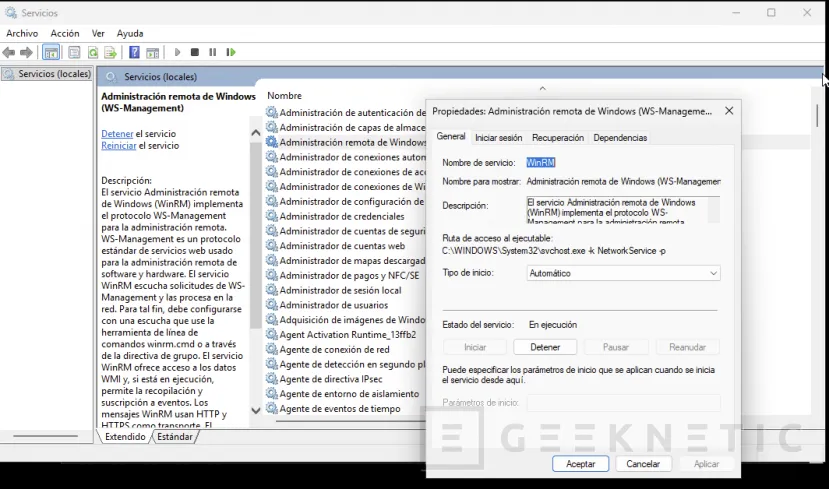Close the Propiedades dialog with the X

[729, 111]
